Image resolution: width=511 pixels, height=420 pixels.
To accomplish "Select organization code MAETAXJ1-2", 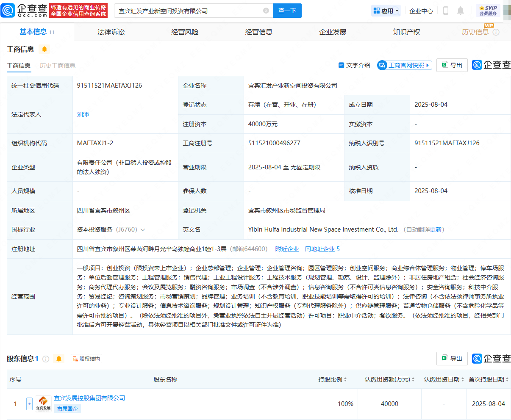I will (95, 143).
